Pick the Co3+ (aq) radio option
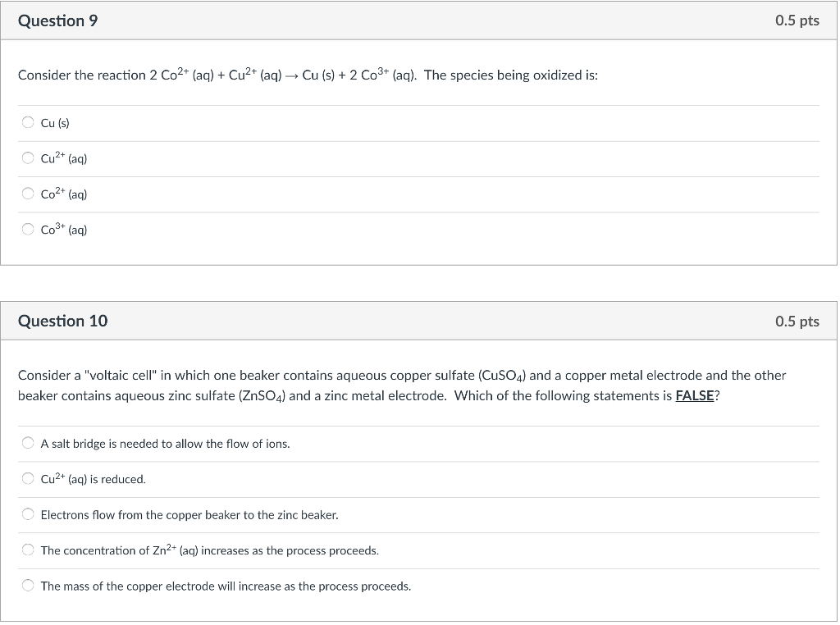840x625 pixels. point(28,229)
